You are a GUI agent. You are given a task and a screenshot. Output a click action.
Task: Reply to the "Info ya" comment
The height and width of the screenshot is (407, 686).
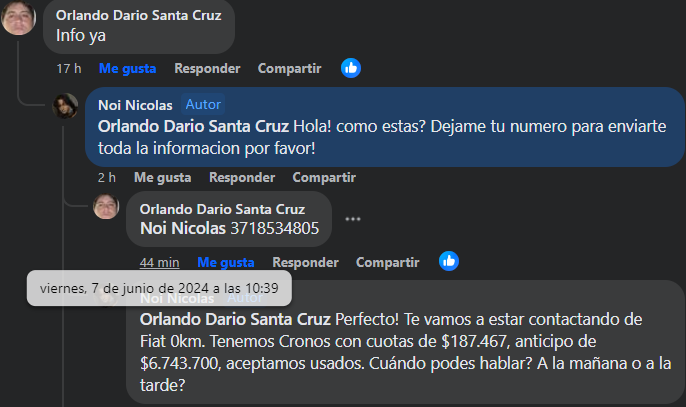click(x=207, y=68)
